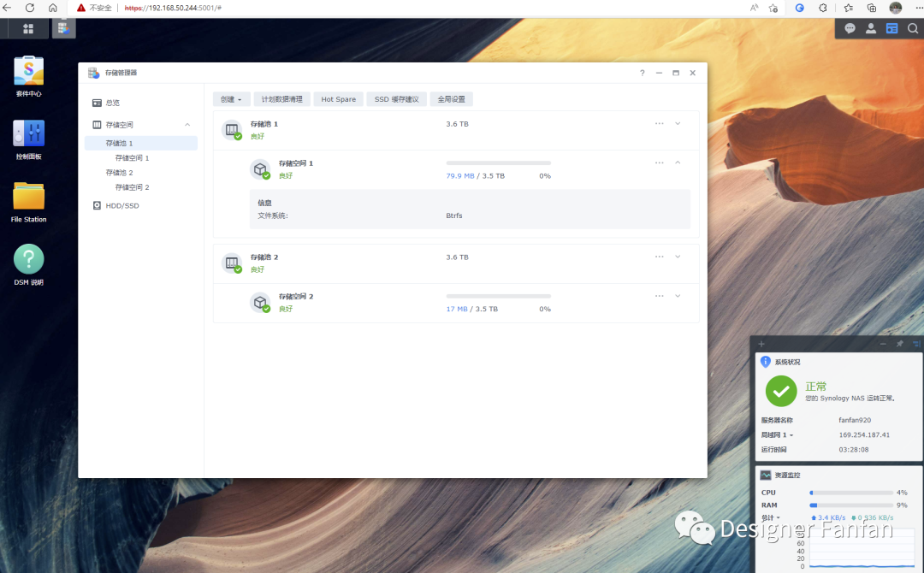
Task: Click browser refresh button
Action: 29,8
